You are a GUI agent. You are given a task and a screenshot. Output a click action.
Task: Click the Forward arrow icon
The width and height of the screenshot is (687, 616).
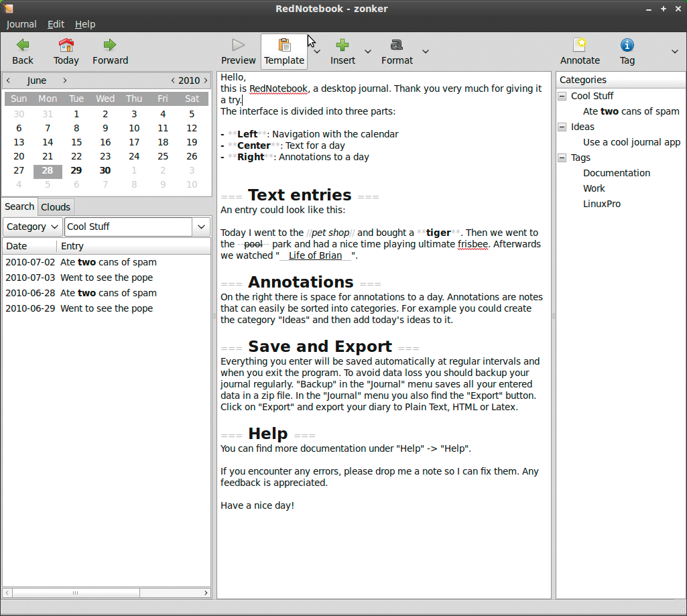109,45
